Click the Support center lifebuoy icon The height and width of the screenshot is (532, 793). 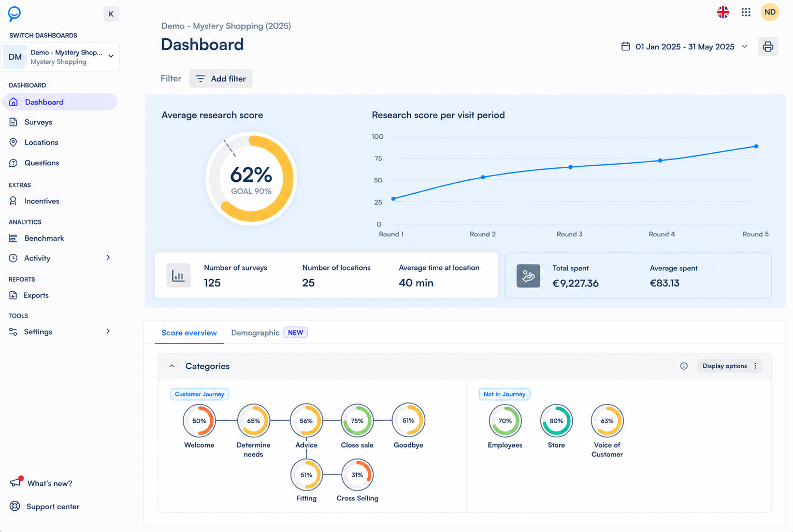point(15,506)
